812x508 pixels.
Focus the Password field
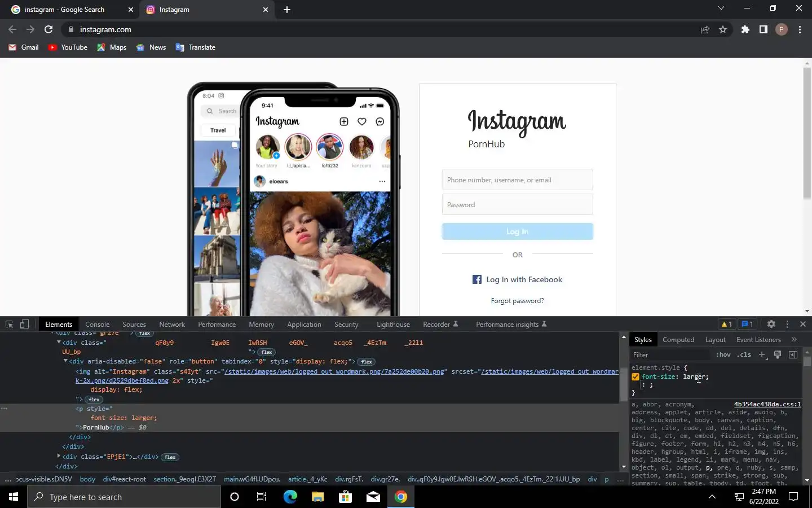[517, 204]
